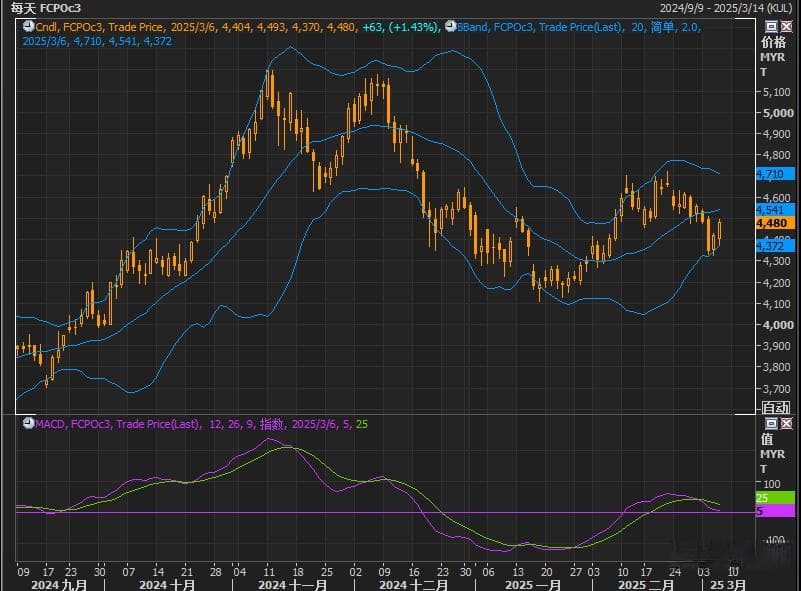
Task: Click the 2024 十月 month label
Action: coord(167,585)
